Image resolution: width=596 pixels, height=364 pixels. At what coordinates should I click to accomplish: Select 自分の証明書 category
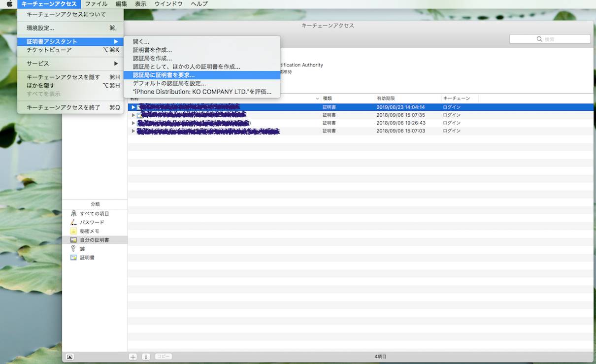coord(95,240)
